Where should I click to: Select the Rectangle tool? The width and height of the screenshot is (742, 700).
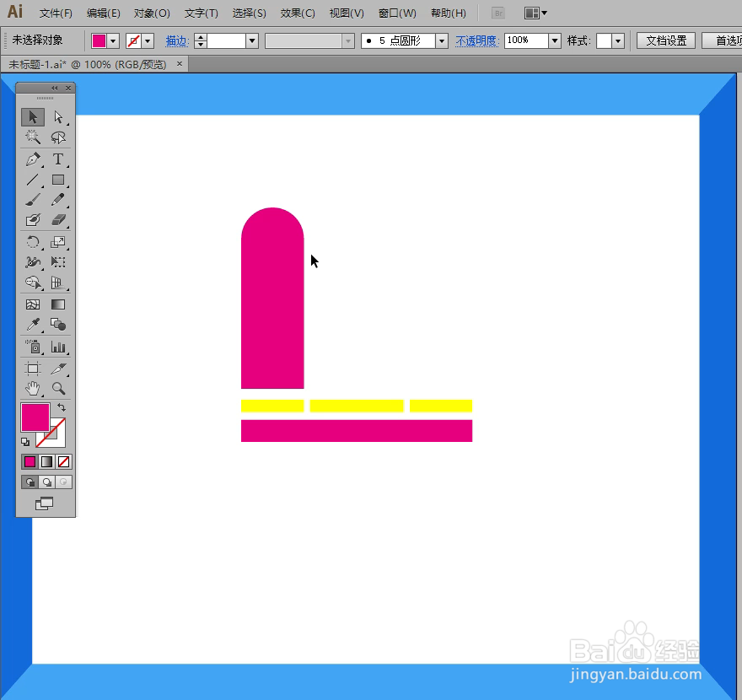coord(58,180)
